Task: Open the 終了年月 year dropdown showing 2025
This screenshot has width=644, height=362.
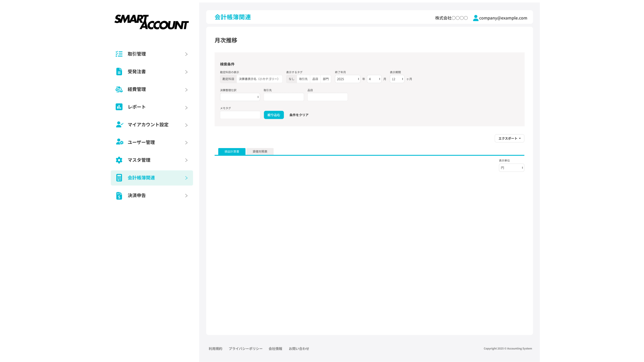Action: point(347,79)
